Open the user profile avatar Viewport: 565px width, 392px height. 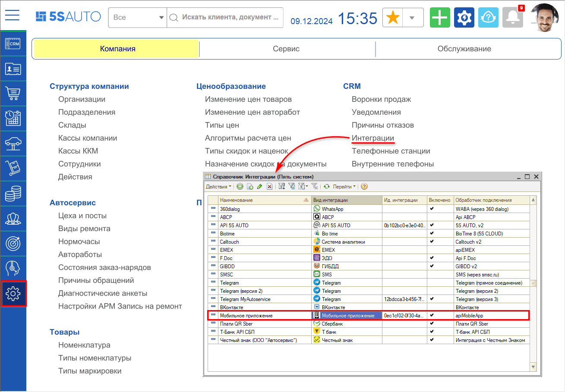click(544, 18)
